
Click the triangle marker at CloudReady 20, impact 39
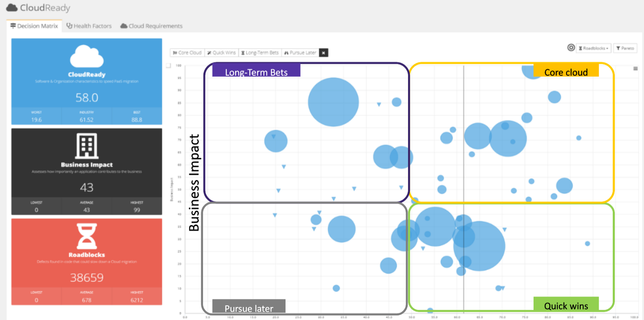275,215
